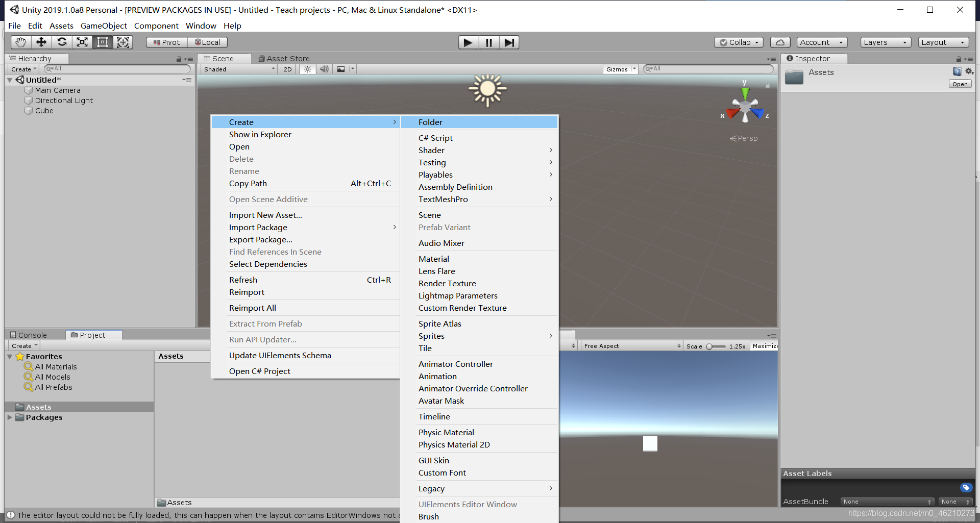Click the Asset Labels tag icon
980x523 pixels.
tap(966, 487)
